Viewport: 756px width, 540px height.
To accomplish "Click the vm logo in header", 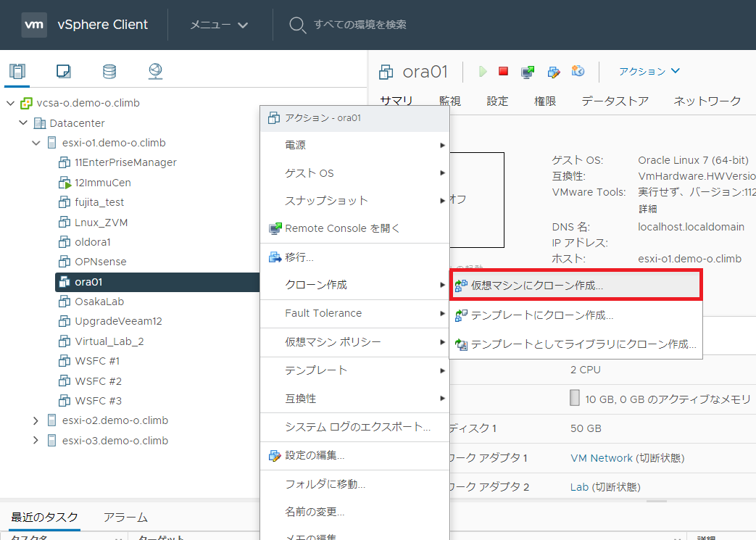I will coord(34,25).
